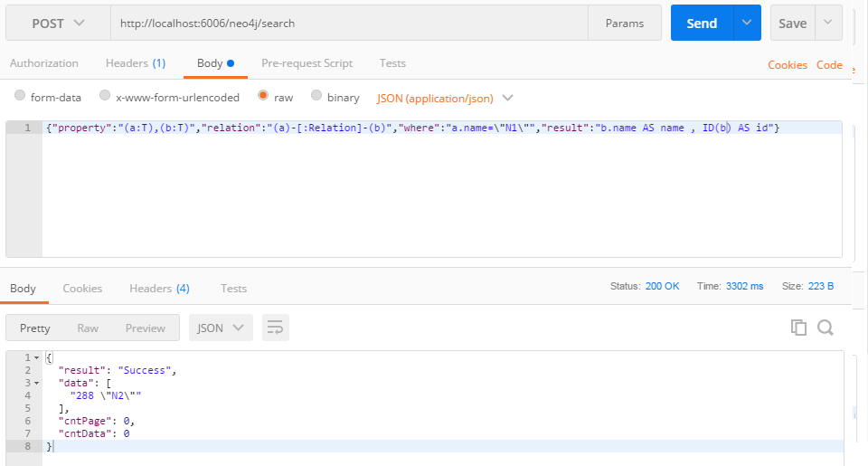Copy response body to clipboard icon
The width and height of the screenshot is (868, 466).
[798, 328]
